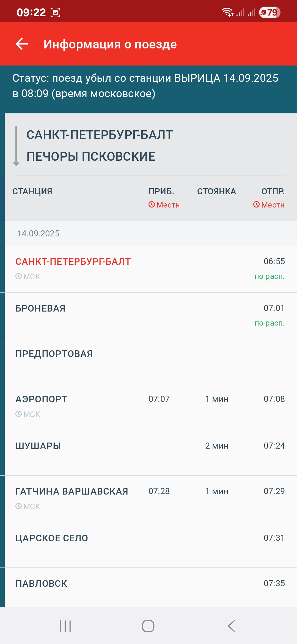Open Android recent apps button
Image resolution: width=297 pixels, height=644 pixels.
pyautogui.click(x=65, y=626)
